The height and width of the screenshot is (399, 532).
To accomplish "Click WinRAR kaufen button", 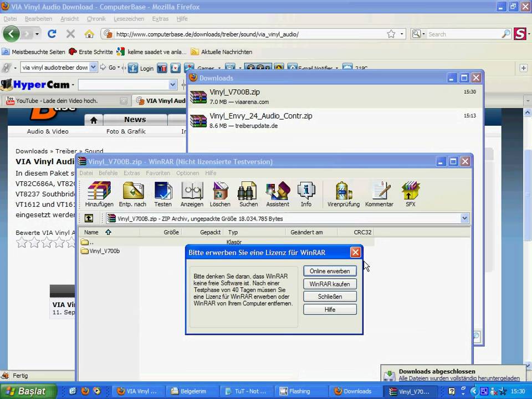I will click(330, 284).
